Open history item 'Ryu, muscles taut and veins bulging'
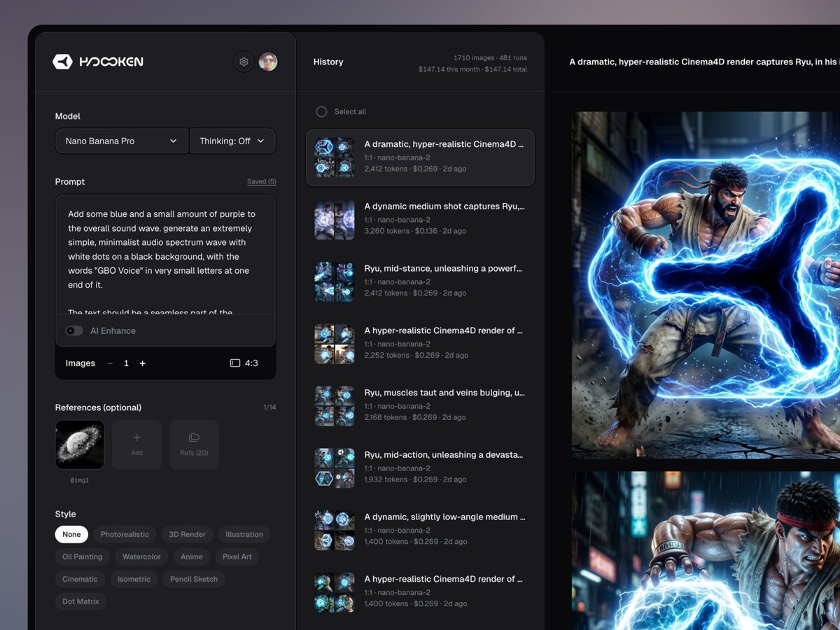The height and width of the screenshot is (630, 840). (420, 405)
